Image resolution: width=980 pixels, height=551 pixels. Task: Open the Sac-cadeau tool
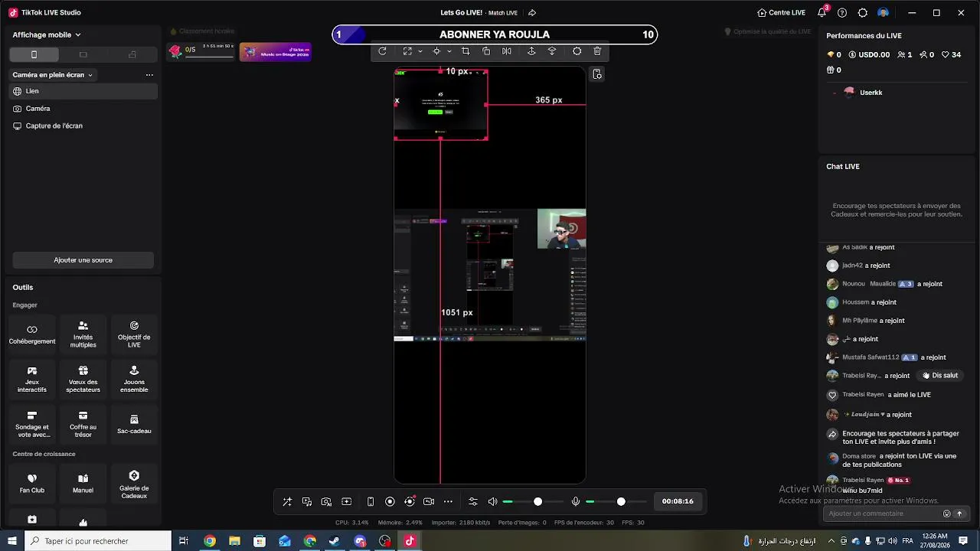[x=134, y=425]
